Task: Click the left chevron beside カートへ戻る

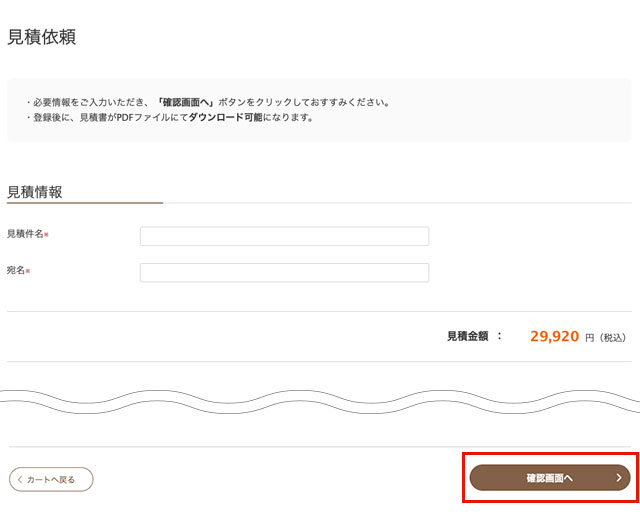Action: pyautogui.click(x=19, y=480)
